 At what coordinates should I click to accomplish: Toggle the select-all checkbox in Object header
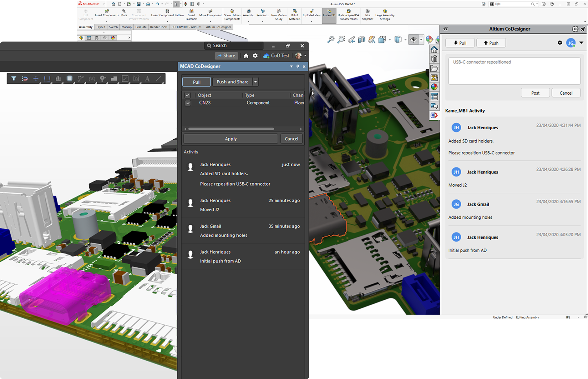187,95
